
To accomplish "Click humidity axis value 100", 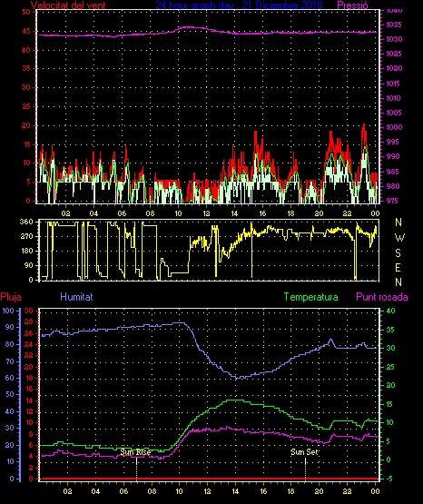I will [x=8, y=311].
